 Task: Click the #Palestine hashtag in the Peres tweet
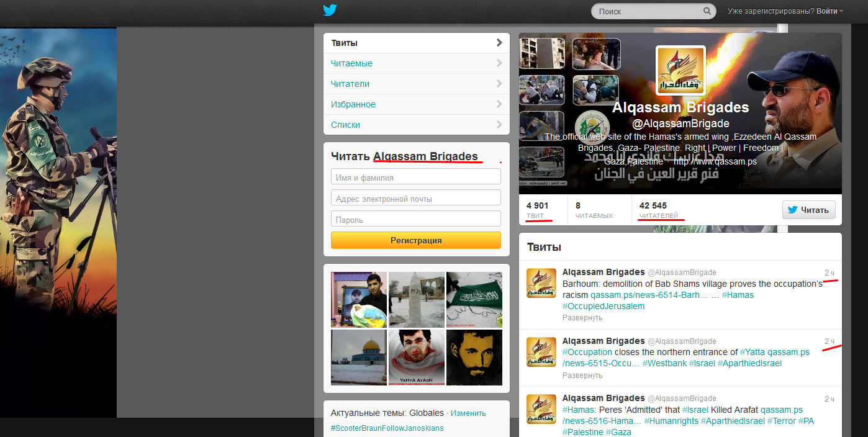[583, 432]
